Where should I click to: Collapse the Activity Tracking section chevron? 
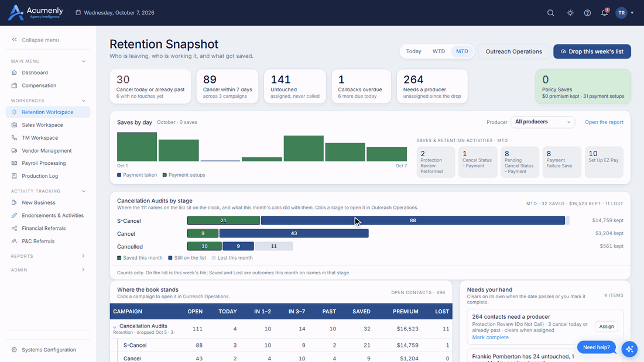coord(83,191)
